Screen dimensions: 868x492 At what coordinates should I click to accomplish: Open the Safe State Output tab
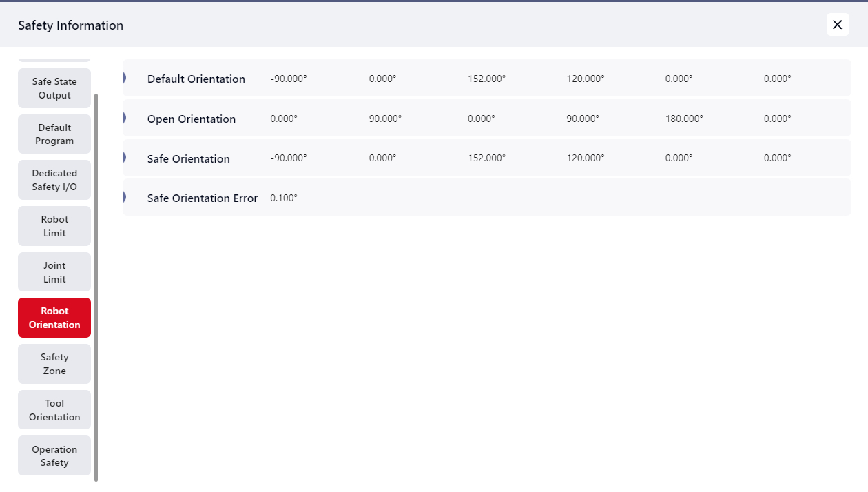click(x=54, y=88)
